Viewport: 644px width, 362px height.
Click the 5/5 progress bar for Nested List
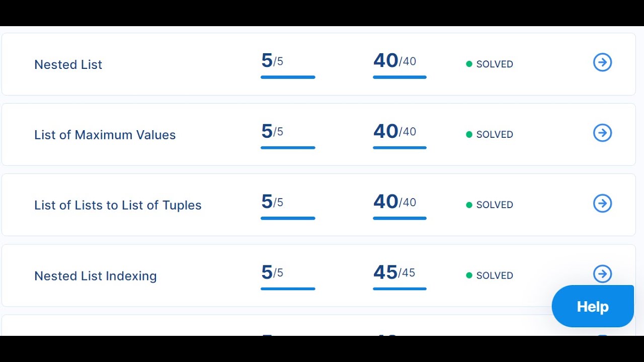click(288, 77)
